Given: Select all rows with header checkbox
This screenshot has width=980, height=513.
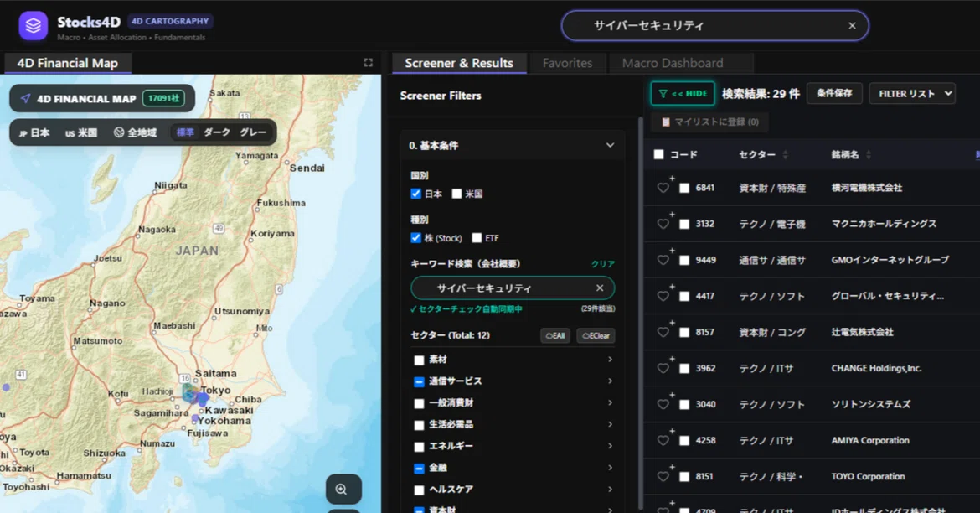Looking at the screenshot, I should click(658, 154).
